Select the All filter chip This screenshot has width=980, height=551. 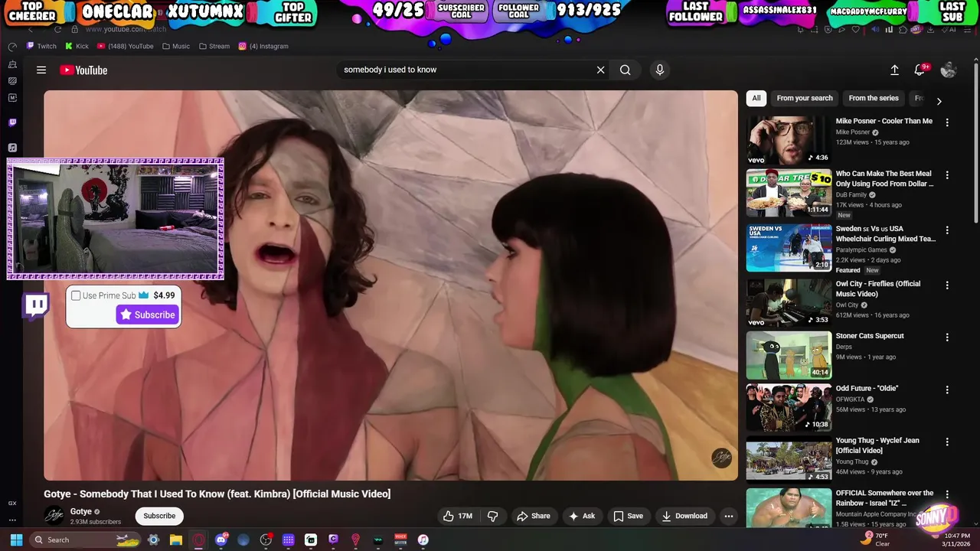click(756, 98)
